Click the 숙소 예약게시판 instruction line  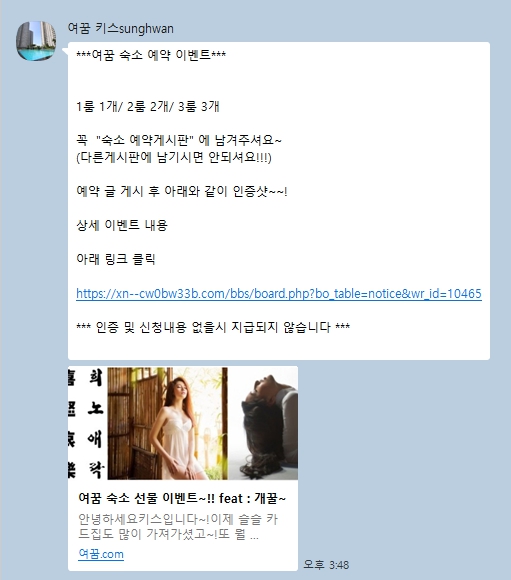(x=179, y=140)
